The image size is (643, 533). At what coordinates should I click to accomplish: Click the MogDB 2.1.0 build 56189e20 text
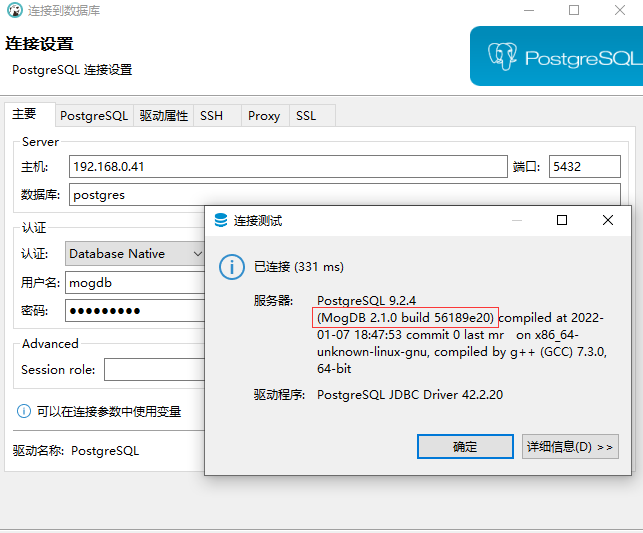(405, 318)
